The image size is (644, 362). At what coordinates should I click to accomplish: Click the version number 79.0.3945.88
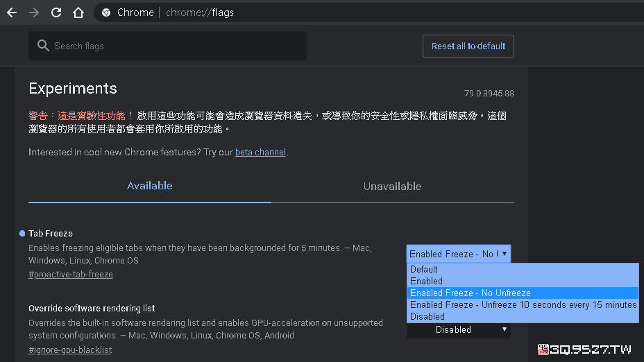489,94
